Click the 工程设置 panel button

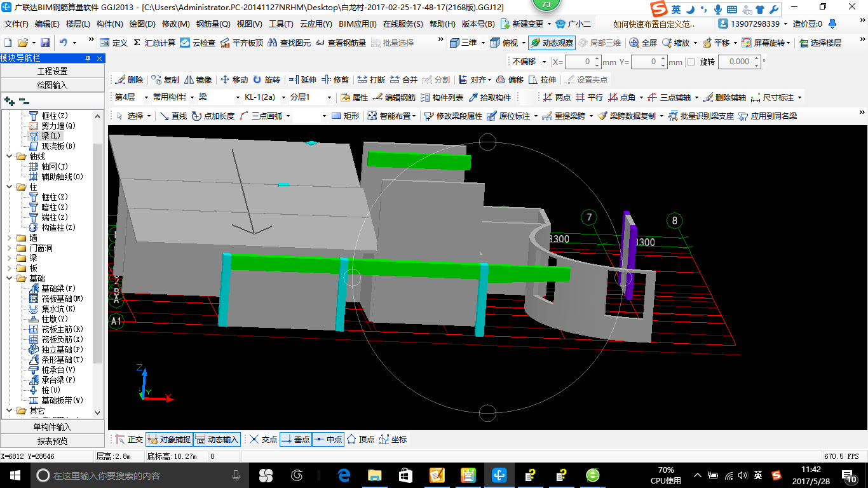tap(52, 71)
